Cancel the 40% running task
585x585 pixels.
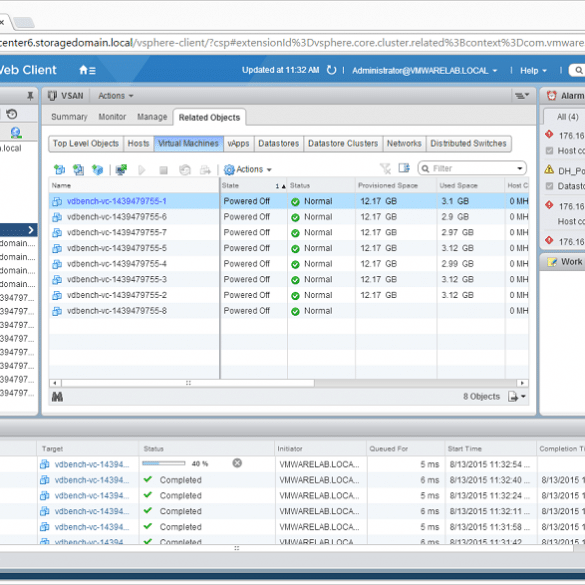(x=237, y=463)
